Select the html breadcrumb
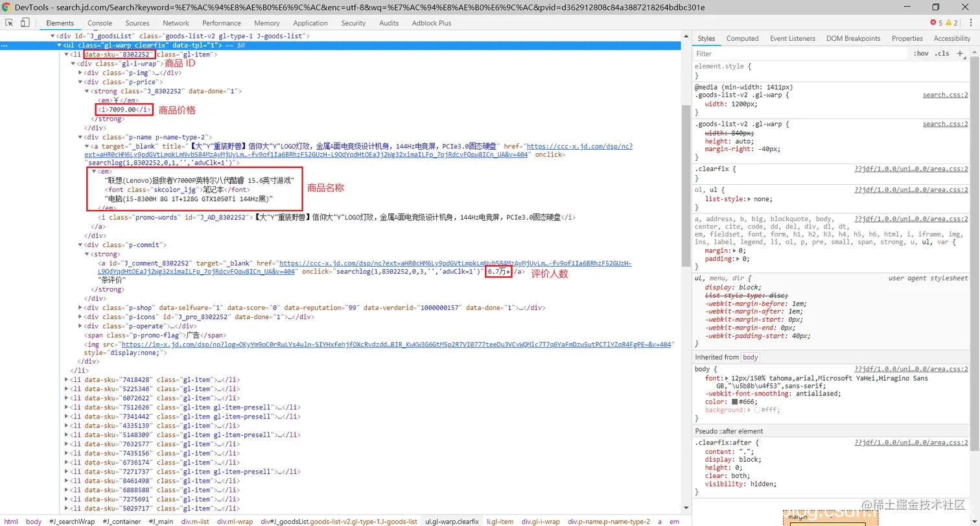 coord(11,521)
